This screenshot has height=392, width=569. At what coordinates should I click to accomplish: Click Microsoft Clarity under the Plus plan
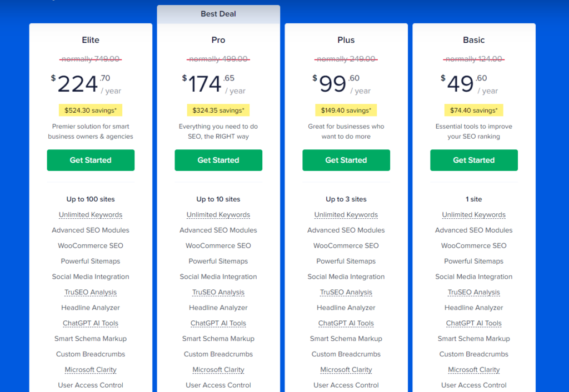point(346,369)
